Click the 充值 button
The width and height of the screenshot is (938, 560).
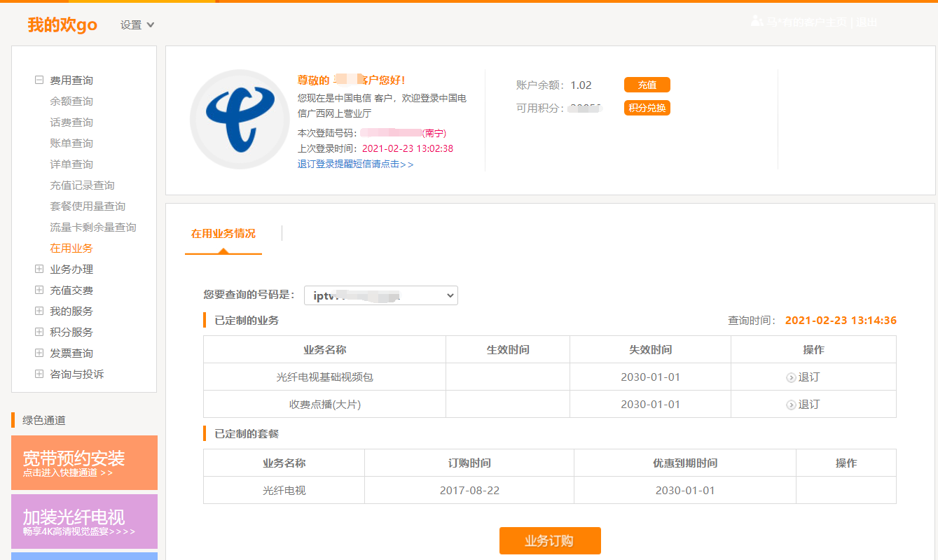point(647,84)
